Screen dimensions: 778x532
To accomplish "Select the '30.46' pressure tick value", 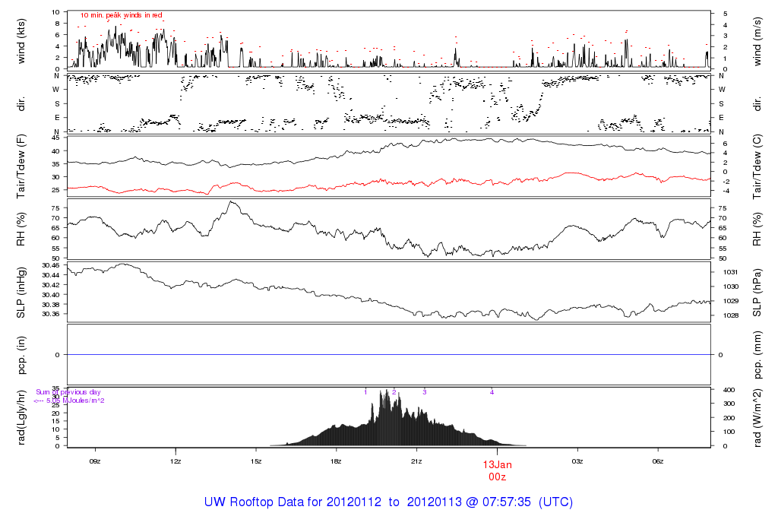I will 51,265.
